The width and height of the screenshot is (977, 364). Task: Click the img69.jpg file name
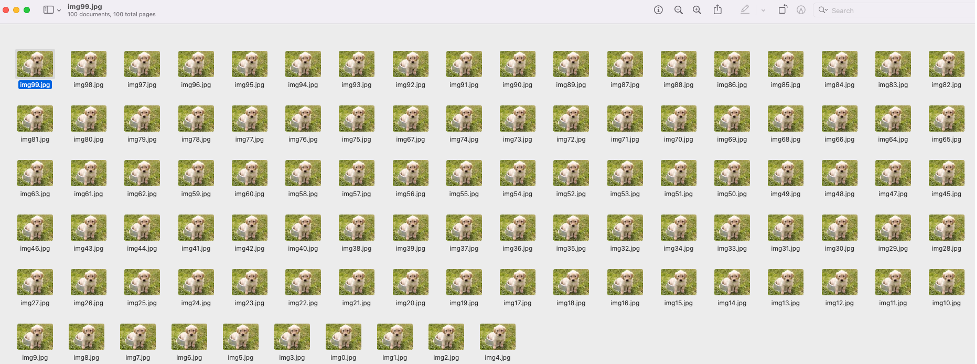tap(732, 140)
